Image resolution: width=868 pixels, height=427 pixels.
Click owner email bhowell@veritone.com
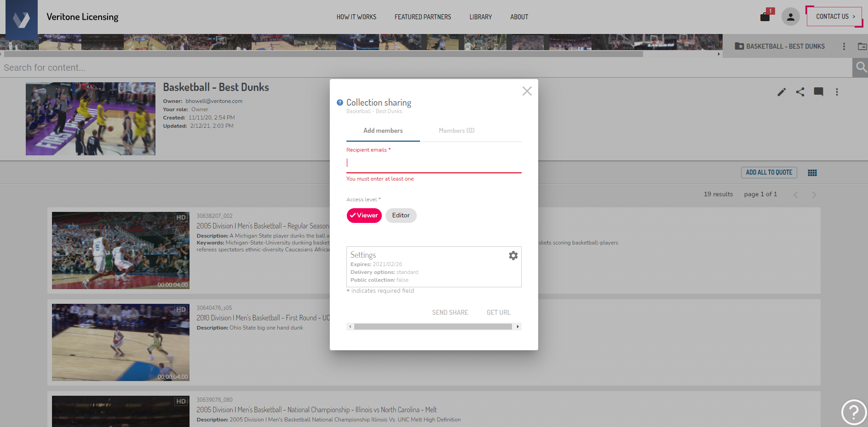tap(214, 101)
